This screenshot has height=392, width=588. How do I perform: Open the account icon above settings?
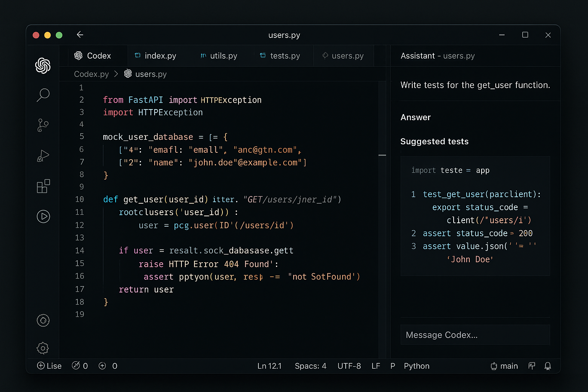point(43,320)
